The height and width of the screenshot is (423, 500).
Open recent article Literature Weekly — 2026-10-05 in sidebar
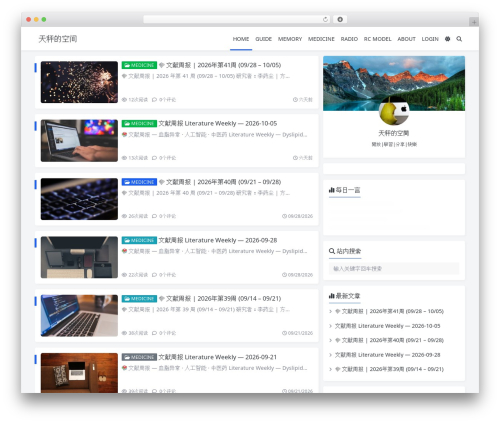[x=387, y=326]
